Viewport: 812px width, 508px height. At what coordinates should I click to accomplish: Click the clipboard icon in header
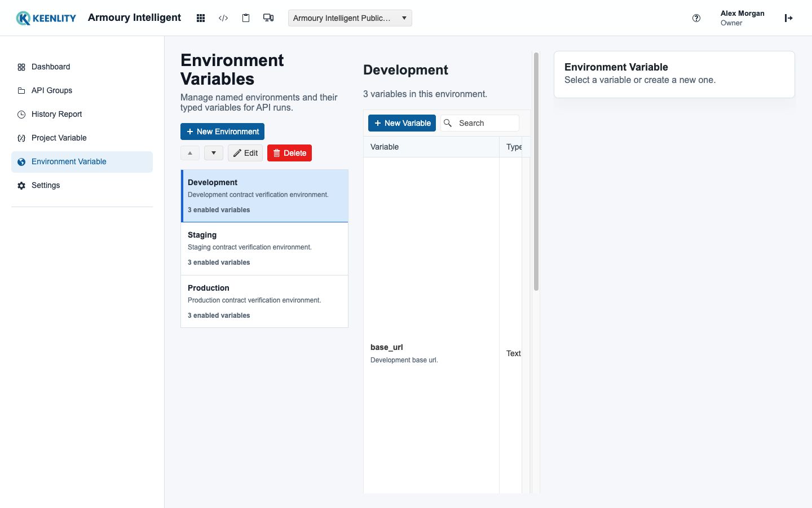click(x=246, y=18)
